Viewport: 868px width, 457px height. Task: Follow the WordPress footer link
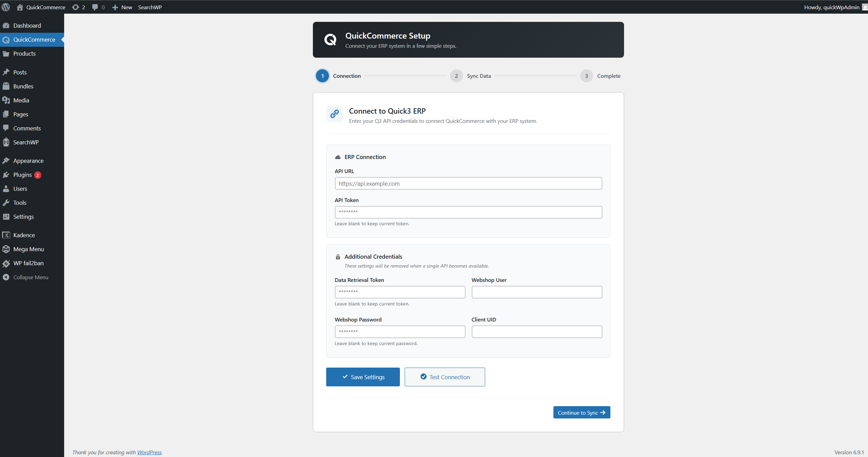[x=149, y=452]
